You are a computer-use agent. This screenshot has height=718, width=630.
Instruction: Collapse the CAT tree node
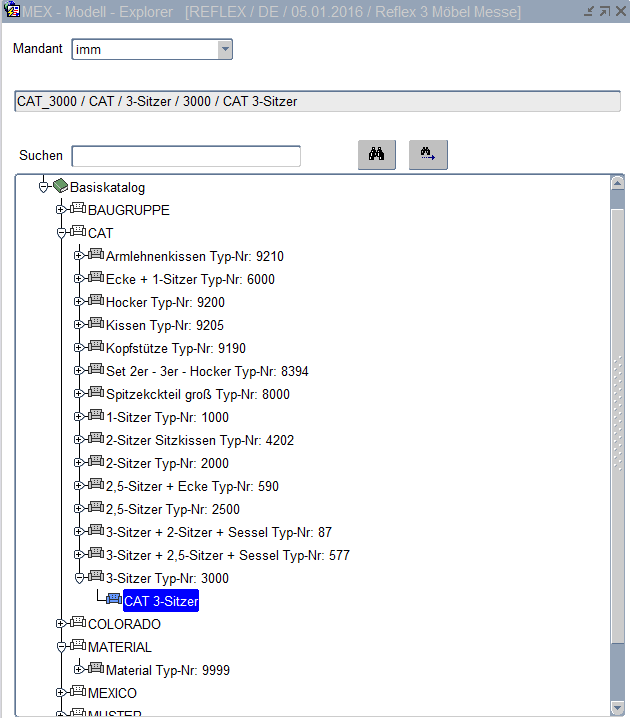point(61,233)
